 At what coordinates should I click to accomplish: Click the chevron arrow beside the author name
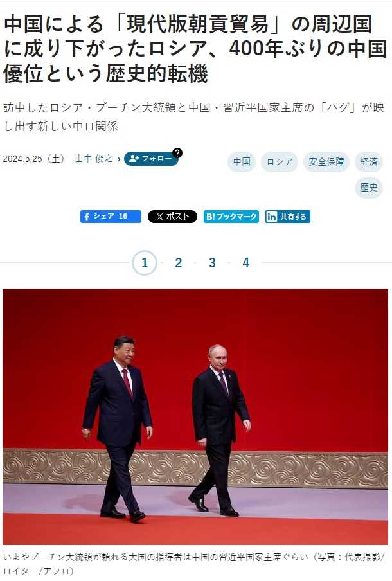point(119,159)
